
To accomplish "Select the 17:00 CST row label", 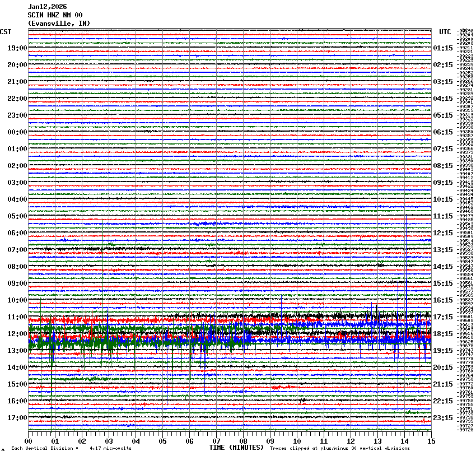I will pos(17,418).
